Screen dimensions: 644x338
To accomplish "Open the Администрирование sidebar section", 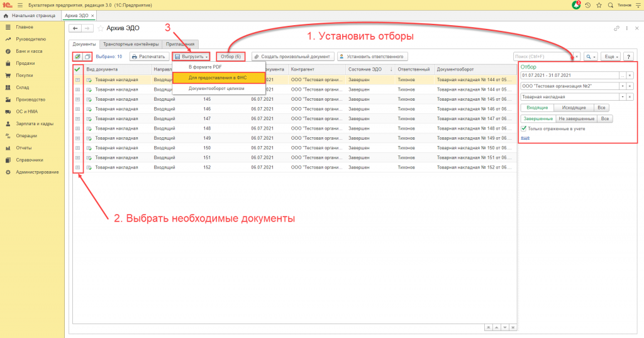I will pyautogui.click(x=37, y=172).
